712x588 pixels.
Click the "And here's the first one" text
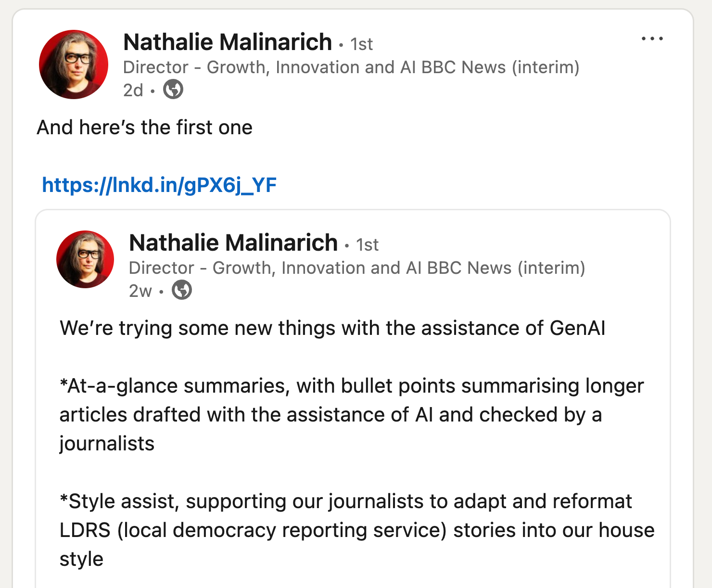click(x=145, y=128)
